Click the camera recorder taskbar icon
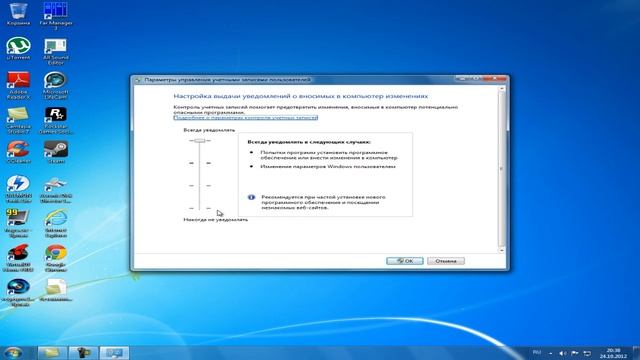The image size is (640, 360). [83, 353]
